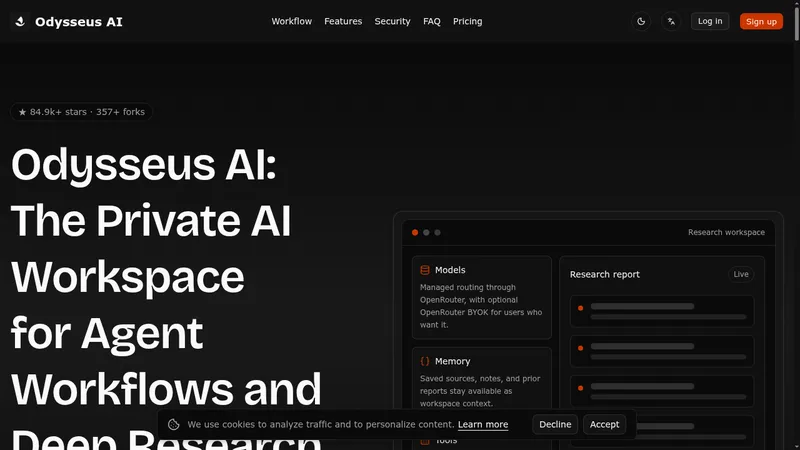The height and width of the screenshot is (450, 800).
Task: Click the Live badge in Research report
Action: (x=741, y=274)
